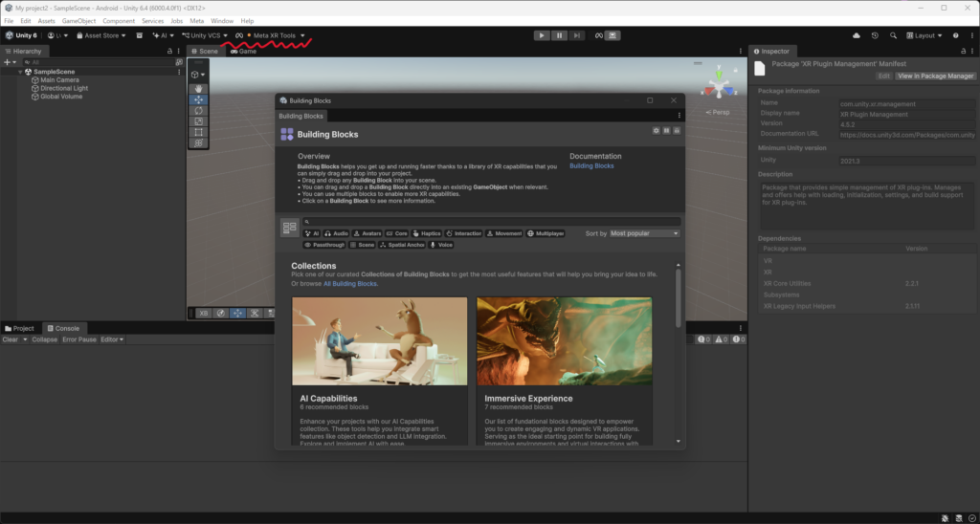The image size is (980, 524).
Task: Click View in Package Manager button
Action: 936,76
